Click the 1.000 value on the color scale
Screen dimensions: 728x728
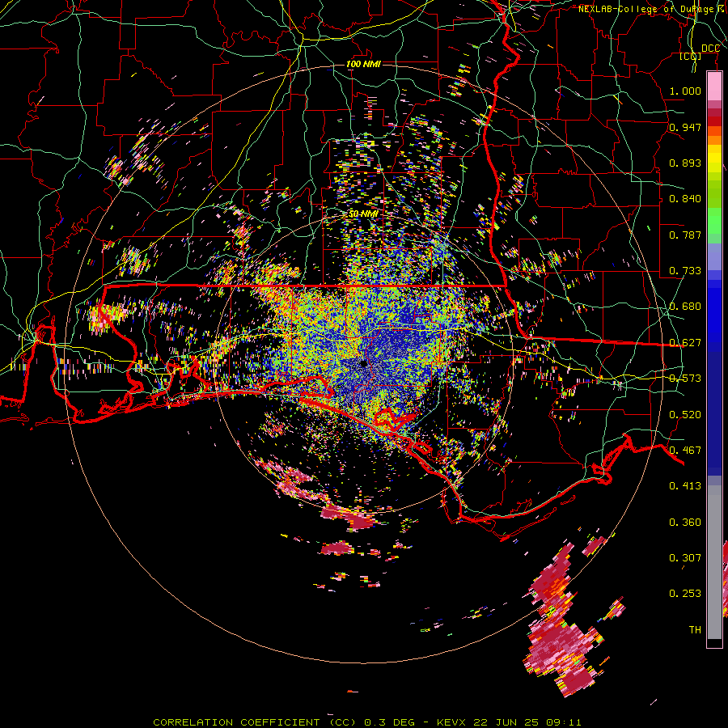[x=685, y=91]
